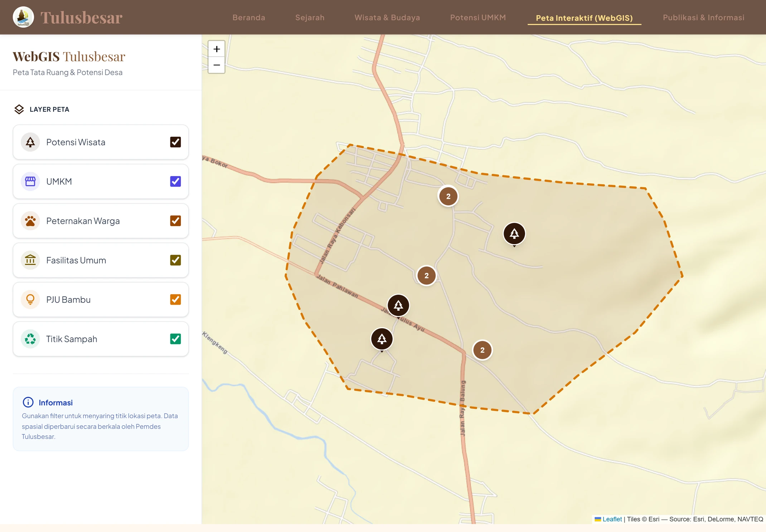Click the Peternakan Warga layer label
Image resolution: width=766 pixels, height=532 pixels.
coord(83,221)
